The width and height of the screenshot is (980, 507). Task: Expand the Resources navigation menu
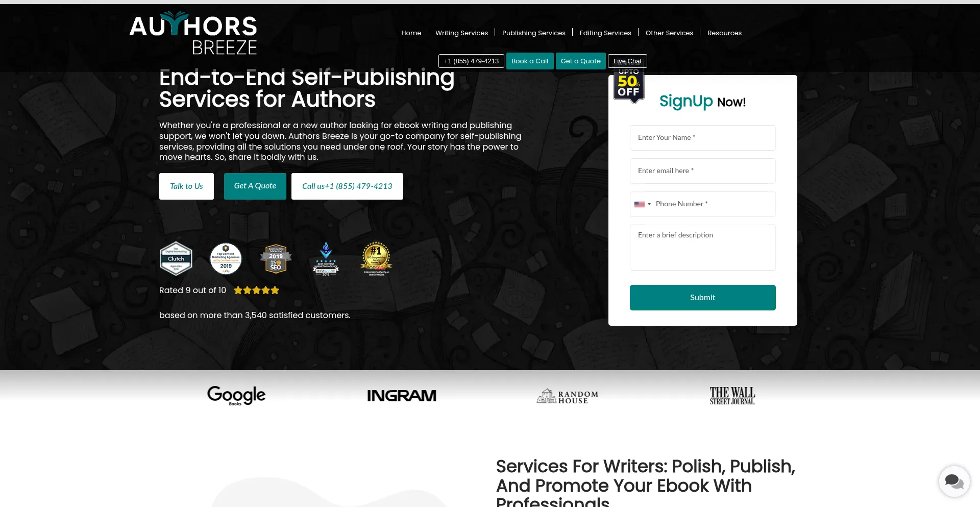tap(724, 33)
